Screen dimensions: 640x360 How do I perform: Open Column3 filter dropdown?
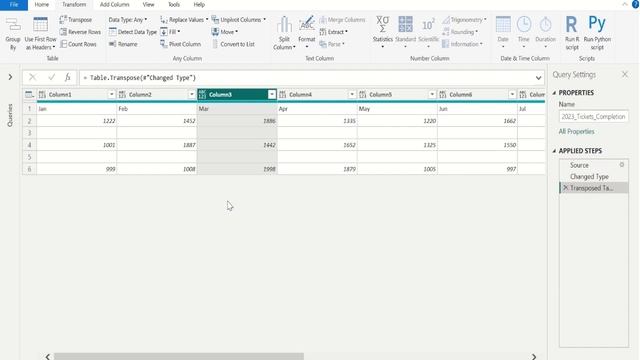tap(272, 95)
